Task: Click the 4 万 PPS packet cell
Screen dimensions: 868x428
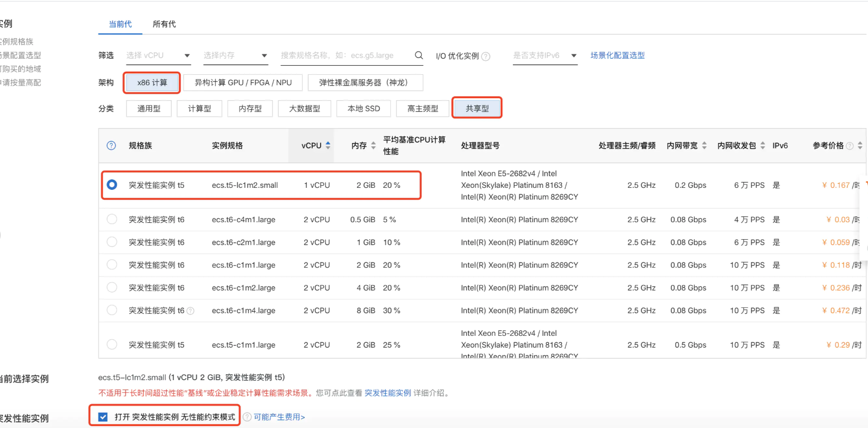Action: tap(749, 220)
